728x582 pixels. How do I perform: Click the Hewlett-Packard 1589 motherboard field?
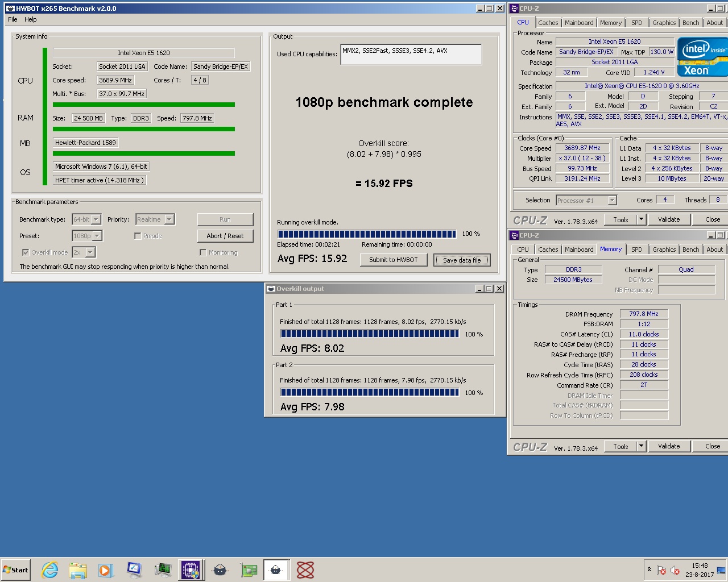point(85,143)
